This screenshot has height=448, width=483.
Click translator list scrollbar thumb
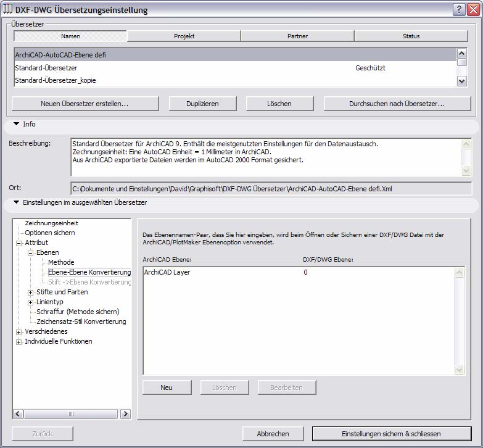point(462,62)
